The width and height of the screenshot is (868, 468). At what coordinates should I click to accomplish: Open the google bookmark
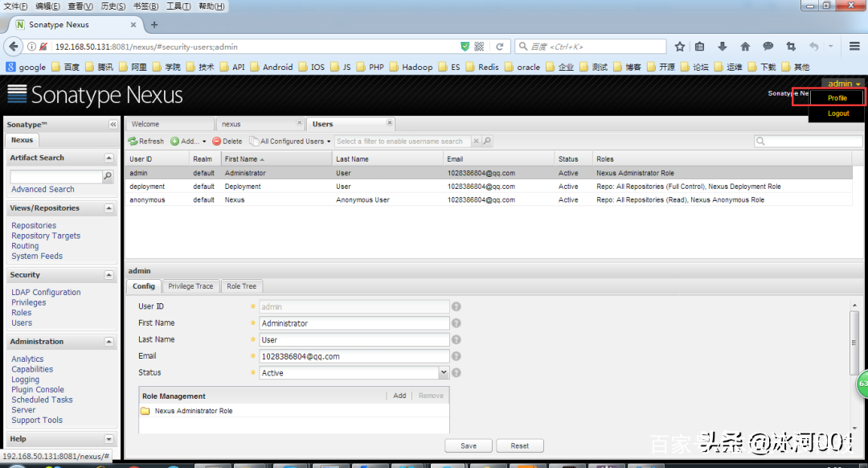pyautogui.click(x=26, y=67)
